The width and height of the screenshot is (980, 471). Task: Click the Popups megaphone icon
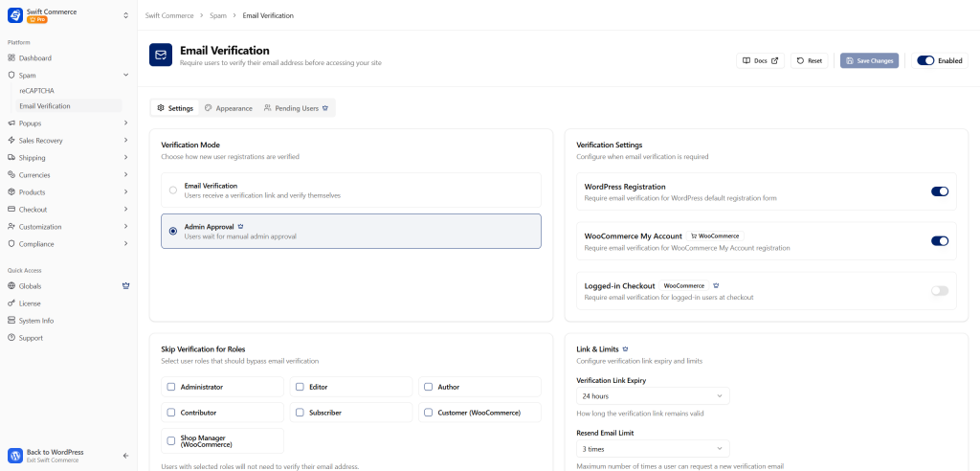[11, 123]
